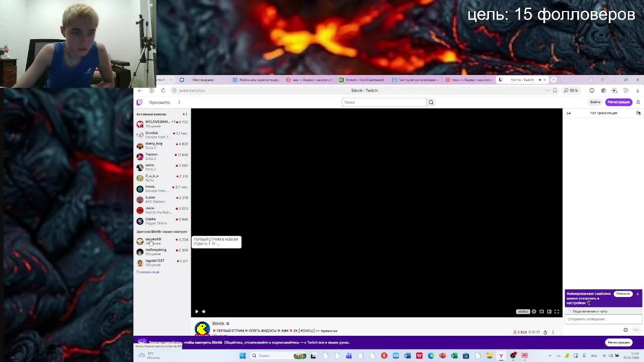Click the Twitch logo home icon
Screen dimensions: 644x362
(x=139, y=102)
